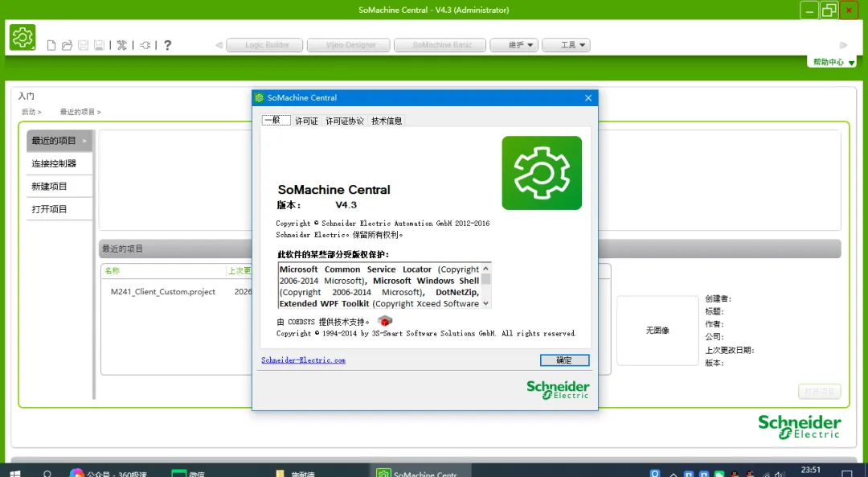Expand the 工具 dropdown menu
Screen dimensions: 868x477
click(x=567, y=45)
